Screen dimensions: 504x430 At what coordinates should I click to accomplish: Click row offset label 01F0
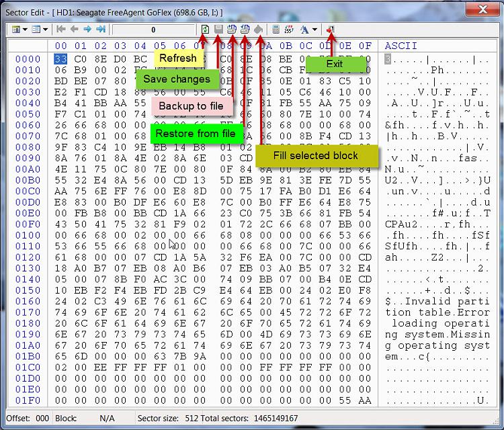click(x=28, y=400)
